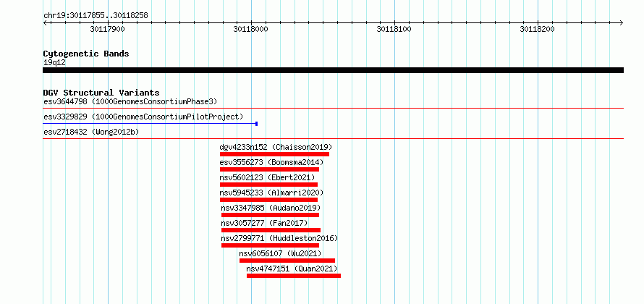The width and height of the screenshot is (644, 304).
Task: Open variant nsv3347985 (Audano2019) label
Action: [271, 208]
